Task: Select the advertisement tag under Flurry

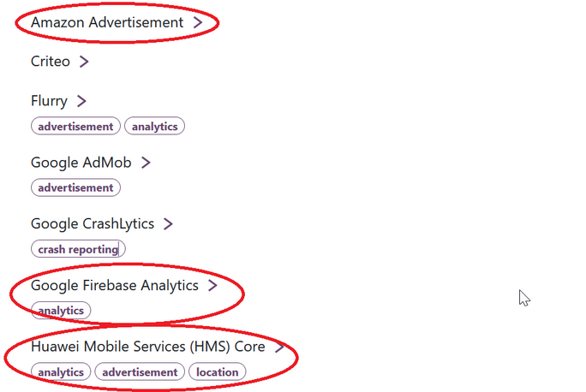Action: click(x=75, y=126)
